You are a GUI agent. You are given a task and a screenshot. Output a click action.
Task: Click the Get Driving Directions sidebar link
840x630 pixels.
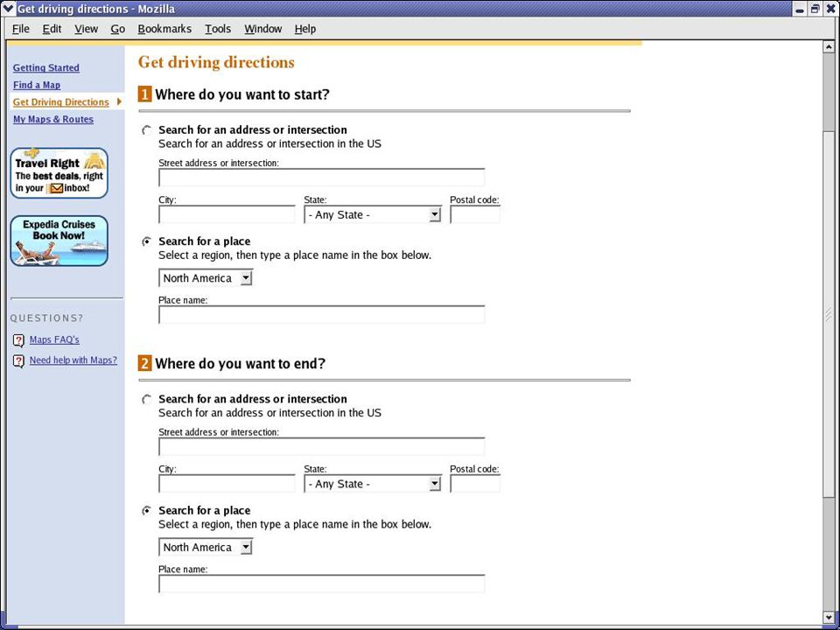(60, 102)
